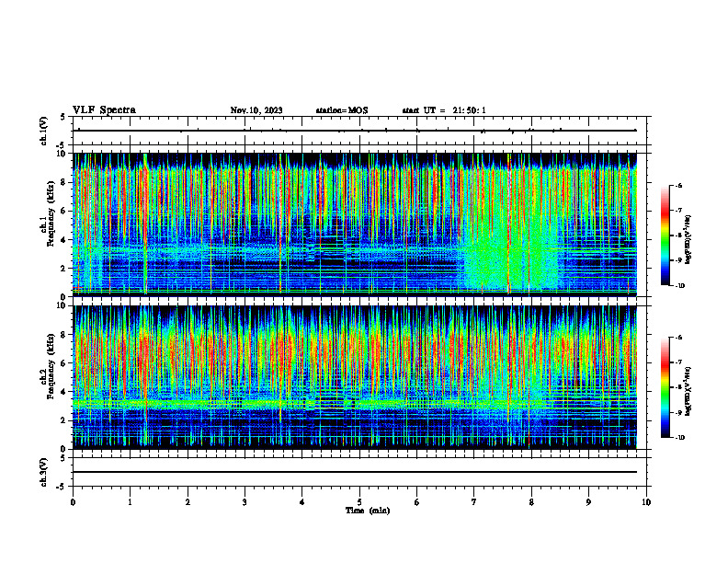Click the time axis tick label "5"
This screenshot has height=563, width=728.
pos(359,502)
